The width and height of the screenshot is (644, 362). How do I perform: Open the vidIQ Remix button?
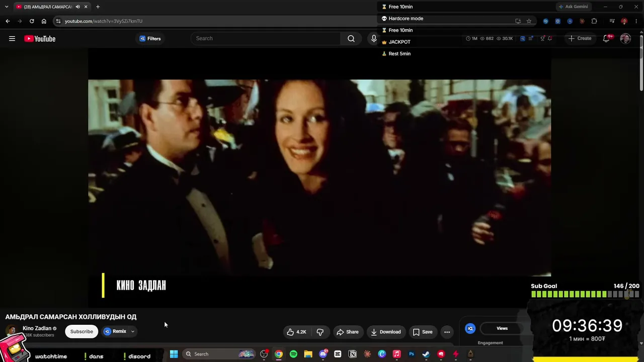coord(115,331)
